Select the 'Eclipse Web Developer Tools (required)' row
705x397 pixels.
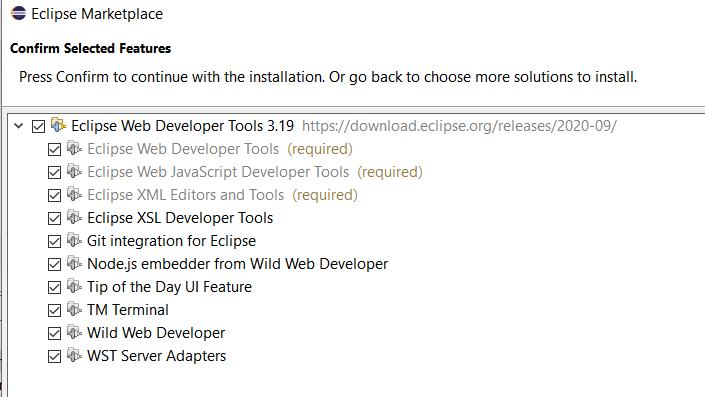220,149
